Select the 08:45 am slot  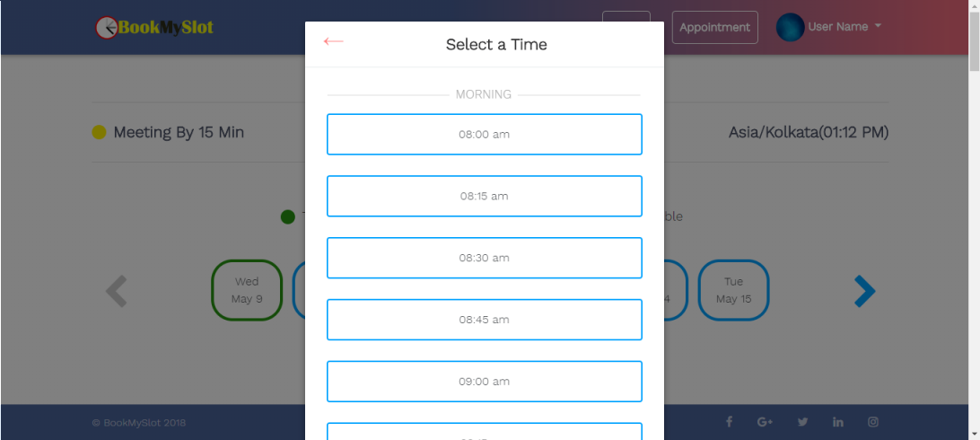pyautogui.click(x=484, y=320)
